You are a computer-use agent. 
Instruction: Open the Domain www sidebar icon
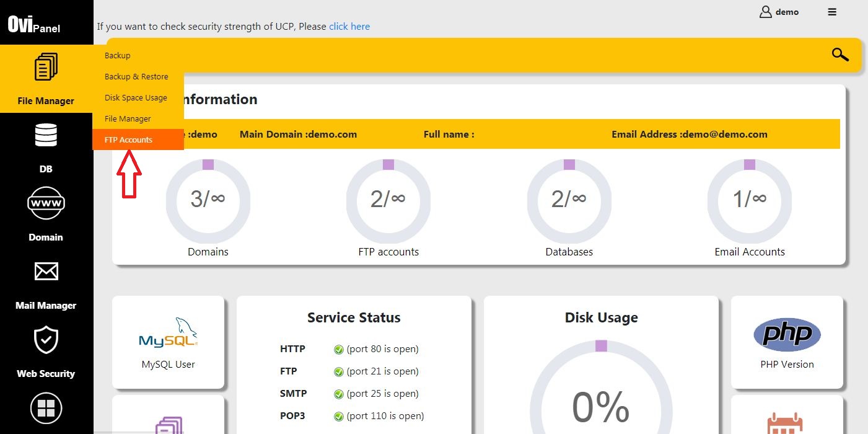pyautogui.click(x=46, y=203)
